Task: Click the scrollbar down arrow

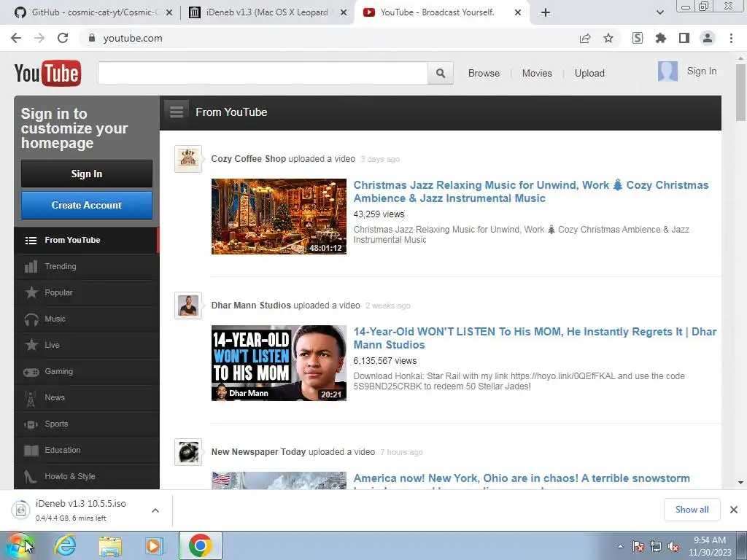Action: tap(740, 483)
